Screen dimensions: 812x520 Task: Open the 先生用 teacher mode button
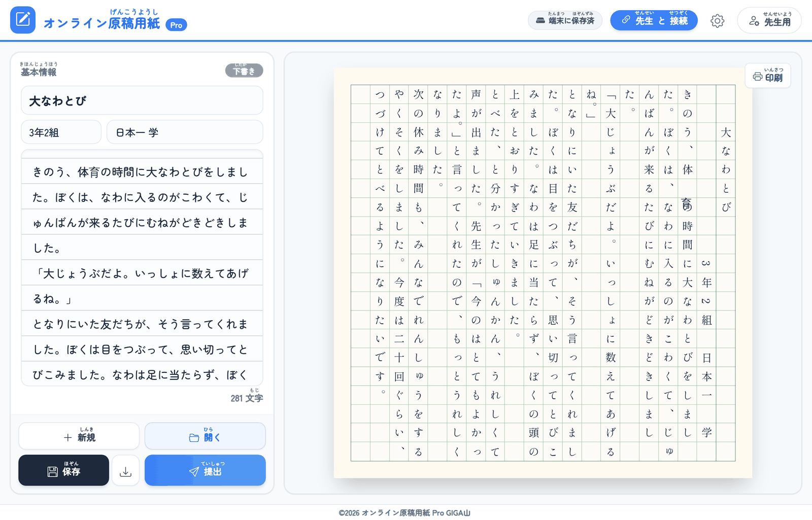(769, 20)
